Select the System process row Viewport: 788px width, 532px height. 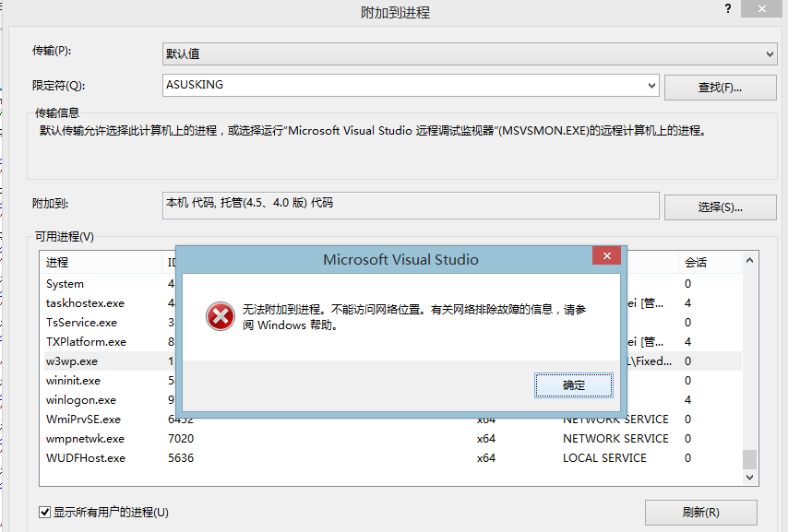(65, 284)
